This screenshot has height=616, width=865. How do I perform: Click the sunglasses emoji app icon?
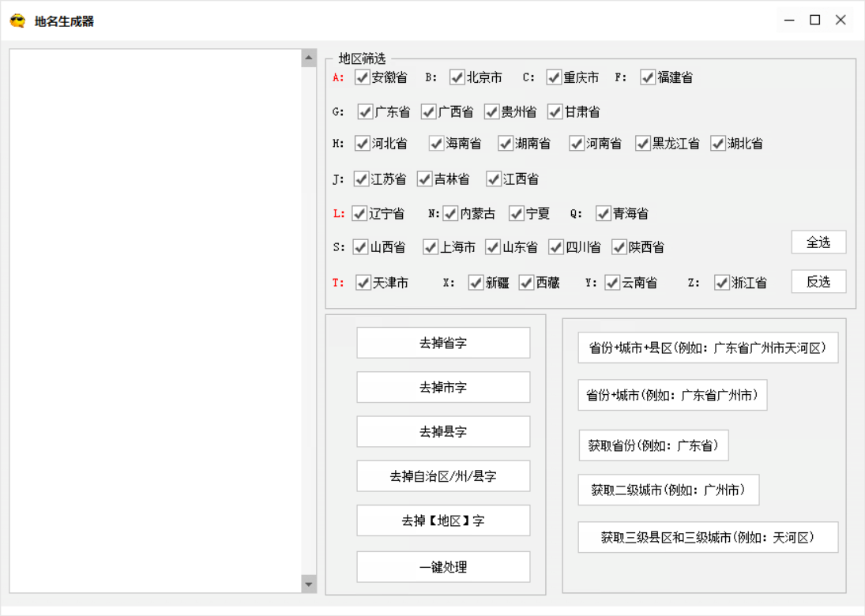tap(17, 21)
